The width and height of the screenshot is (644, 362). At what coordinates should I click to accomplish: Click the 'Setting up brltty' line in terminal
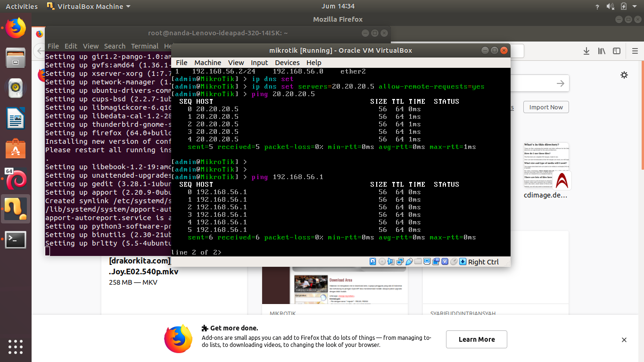tap(108, 243)
